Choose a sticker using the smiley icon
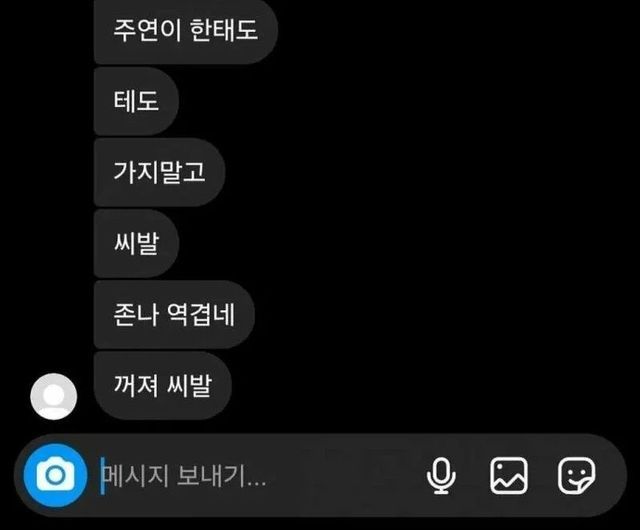This screenshot has height=530, width=640. pyautogui.click(x=576, y=476)
